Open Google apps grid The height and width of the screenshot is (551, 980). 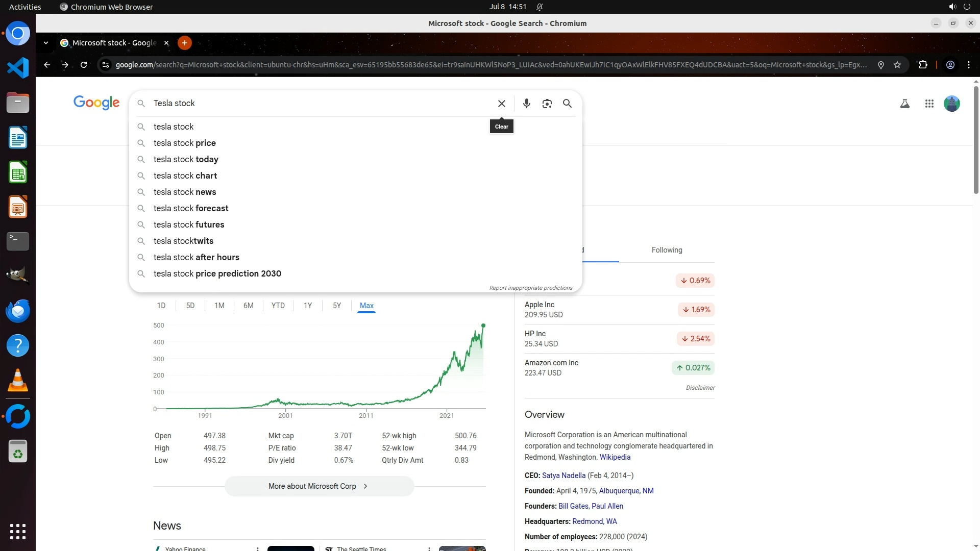929,104
